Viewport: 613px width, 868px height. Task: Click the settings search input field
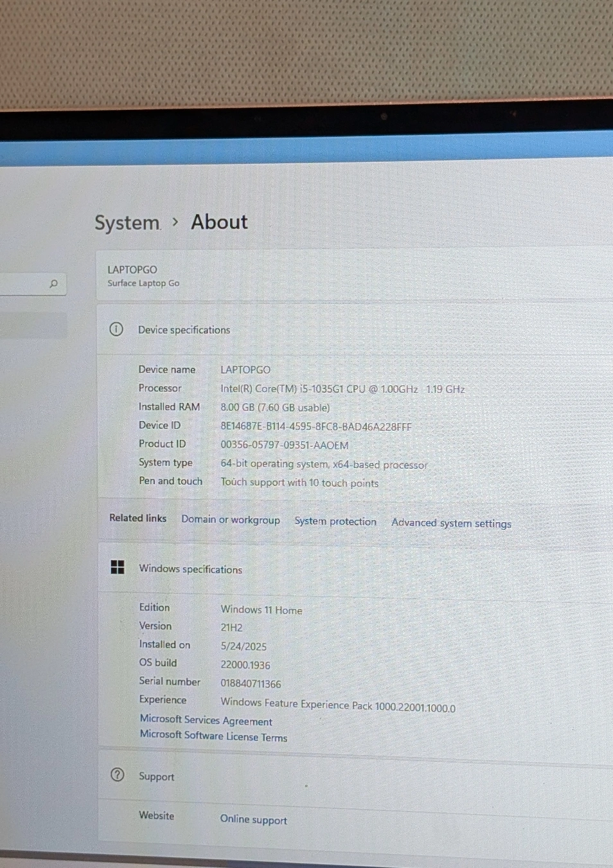[32, 284]
